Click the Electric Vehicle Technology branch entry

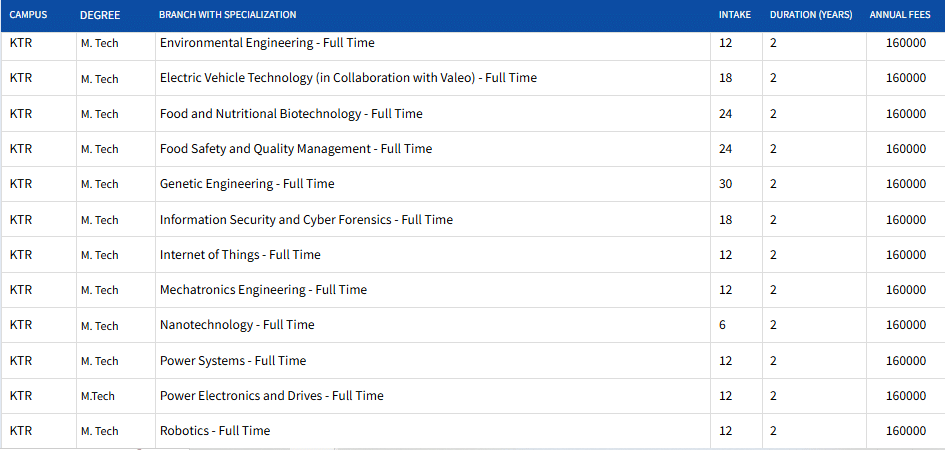coord(348,78)
